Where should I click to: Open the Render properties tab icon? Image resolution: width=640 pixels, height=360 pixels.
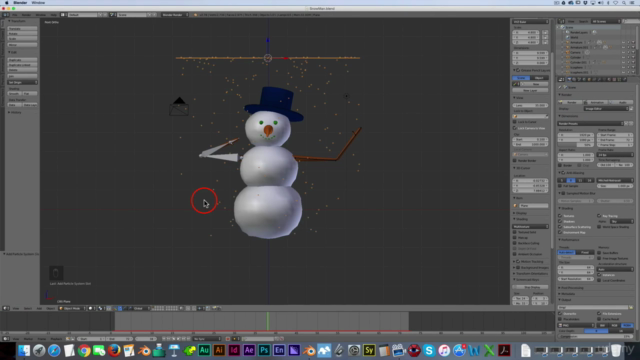click(569, 80)
